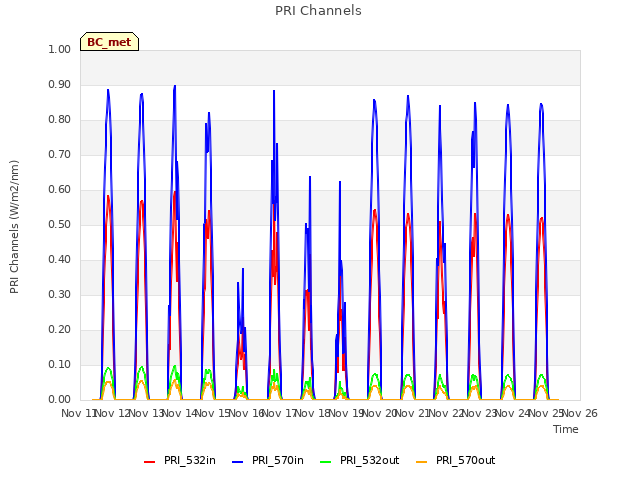Click the 0.00 y-axis tick label

[x=60, y=400]
